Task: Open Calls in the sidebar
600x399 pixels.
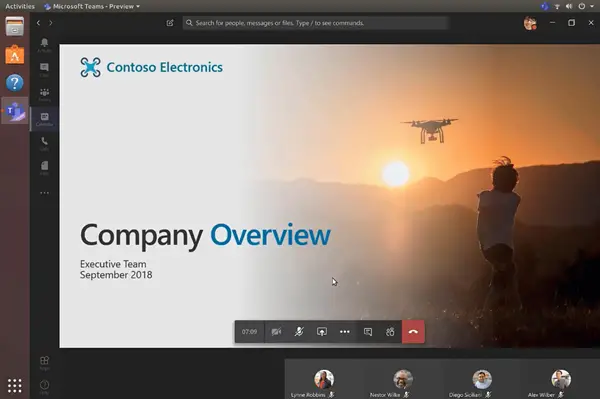Action: pyautogui.click(x=44, y=143)
